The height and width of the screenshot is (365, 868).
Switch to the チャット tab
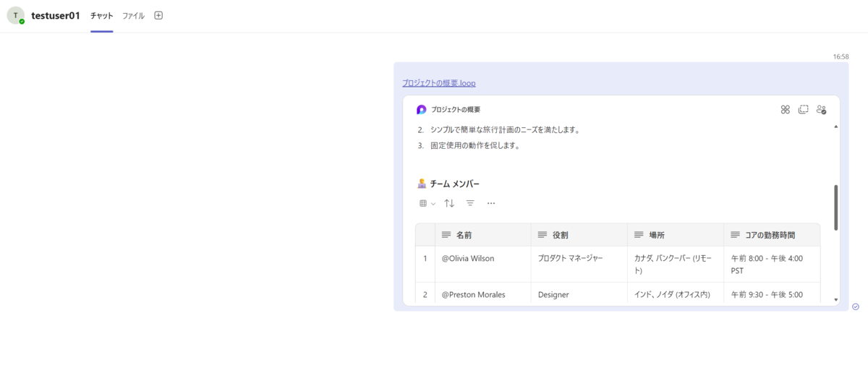pyautogui.click(x=101, y=15)
